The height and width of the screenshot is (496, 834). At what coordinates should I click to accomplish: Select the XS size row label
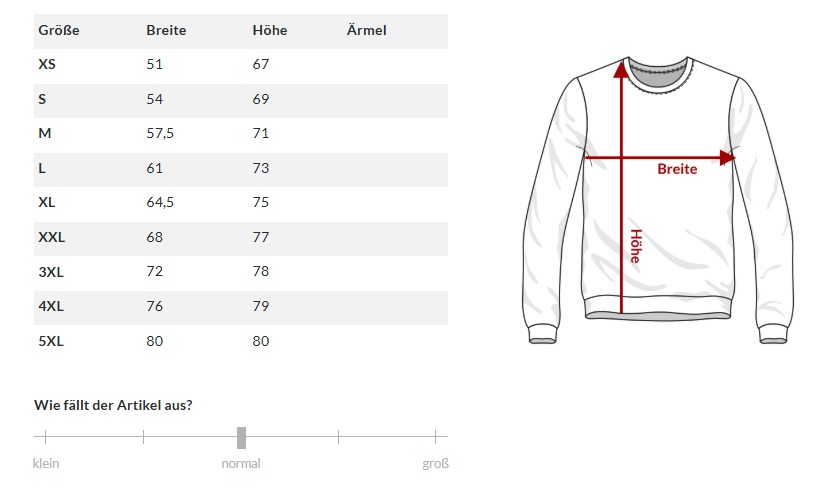click(x=47, y=64)
